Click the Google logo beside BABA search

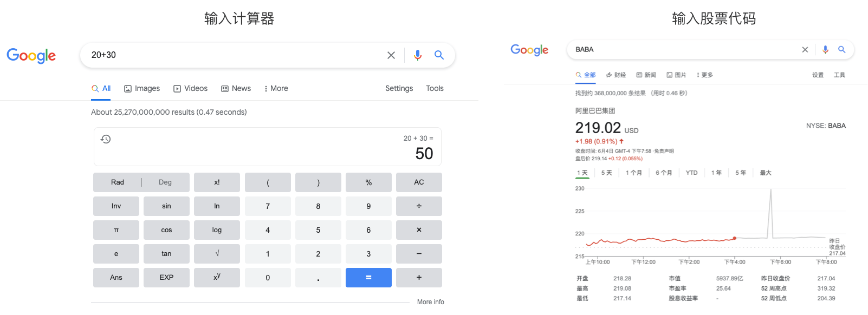tap(529, 50)
